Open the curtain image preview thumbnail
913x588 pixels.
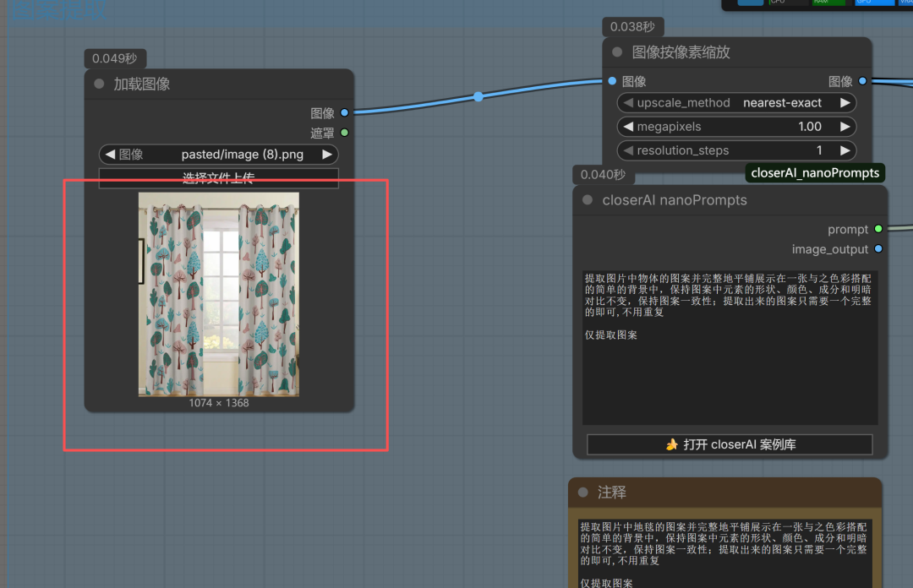tap(219, 295)
